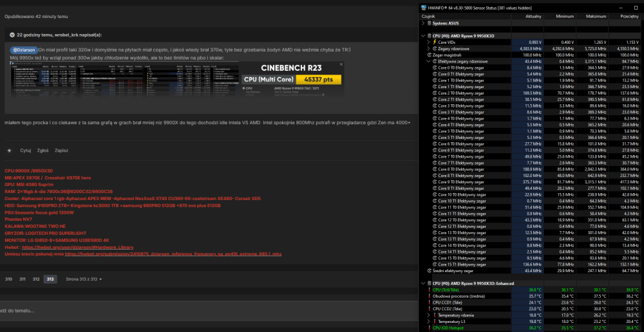This screenshot has width=644, height=332.
Task: Click the 0.993 V Core VIDs current value
Action: 535,42
